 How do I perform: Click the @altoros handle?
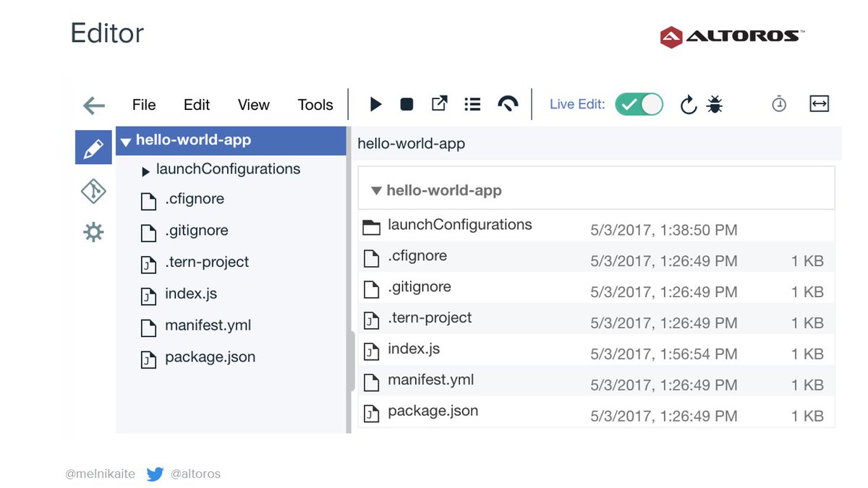coord(195,474)
